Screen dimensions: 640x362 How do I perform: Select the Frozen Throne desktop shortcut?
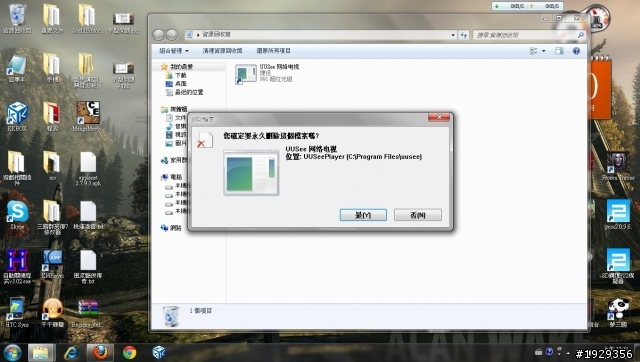[x=618, y=167]
